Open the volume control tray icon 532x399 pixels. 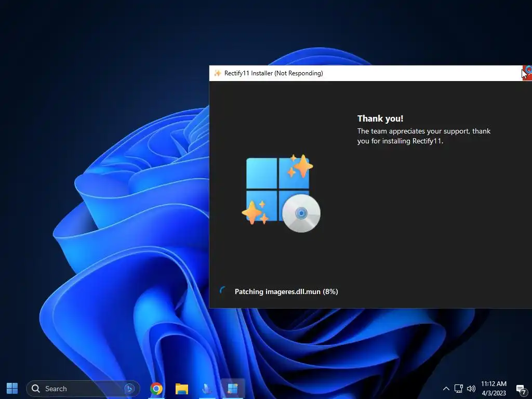[471, 389]
